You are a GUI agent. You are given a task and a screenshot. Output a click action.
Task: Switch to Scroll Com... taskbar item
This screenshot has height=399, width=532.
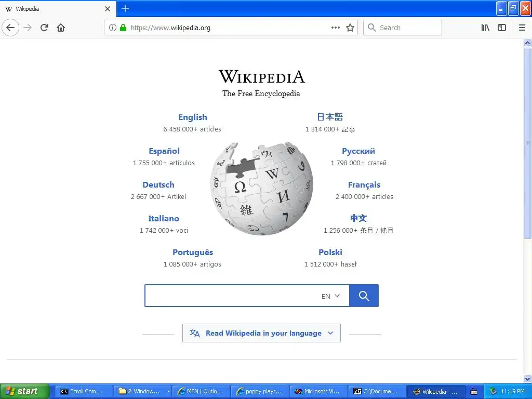click(x=84, y=391)
